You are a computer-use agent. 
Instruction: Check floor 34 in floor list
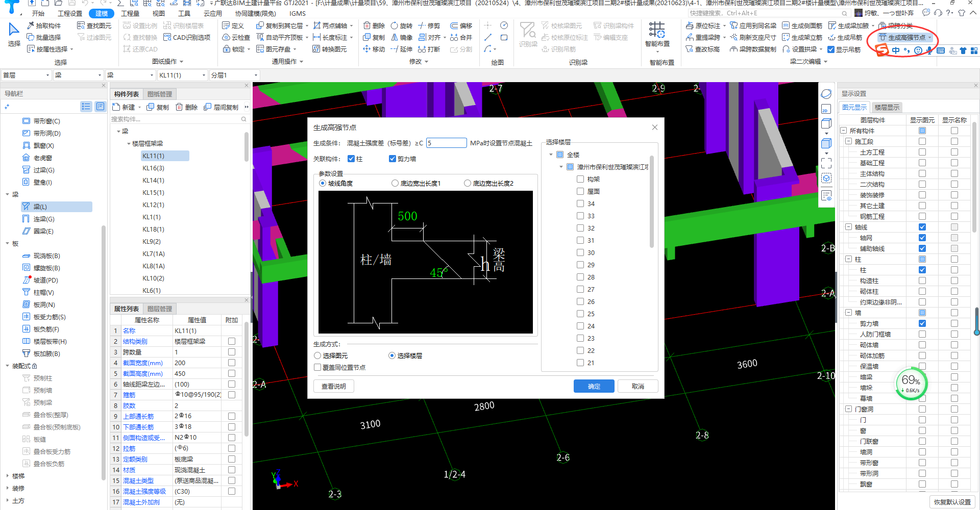point(580,203)
